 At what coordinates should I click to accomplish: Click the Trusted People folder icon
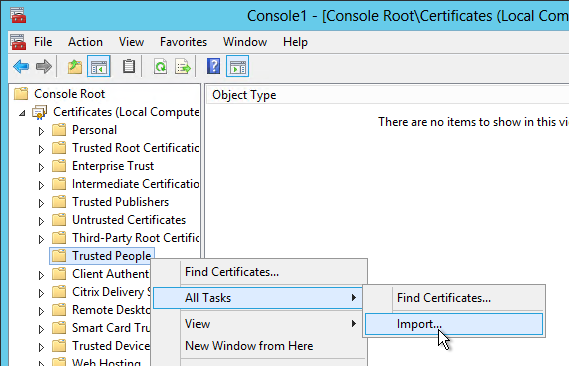point(59,256)
